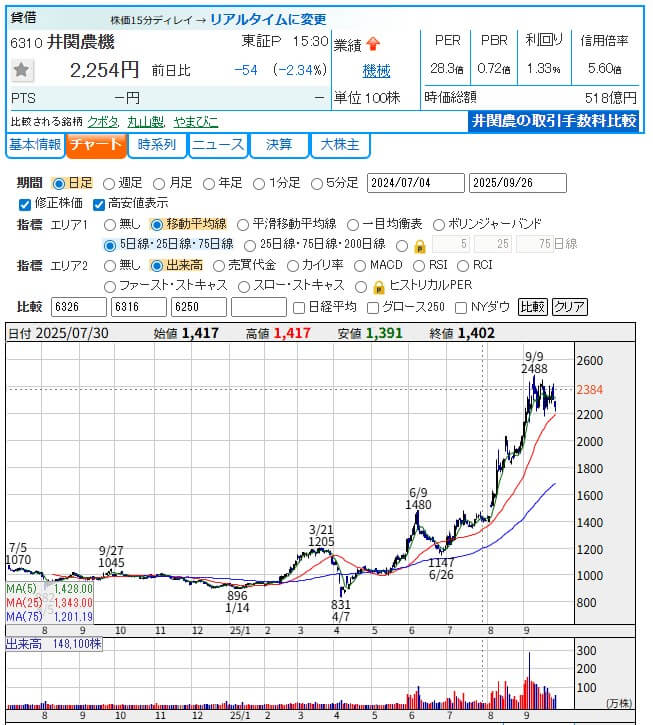Image resolution: width=653 pixels, height=725 pixels.
Task: Select 25日線・75日線・200日線 moving averages
Action: click(x=250, y=245)
